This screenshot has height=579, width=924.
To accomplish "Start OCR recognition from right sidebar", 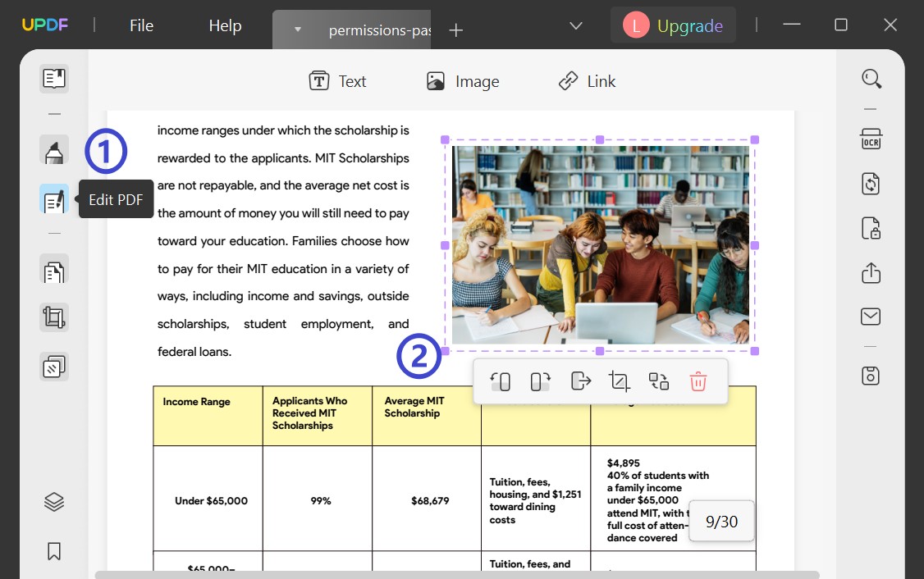I will tap(870, 139).
